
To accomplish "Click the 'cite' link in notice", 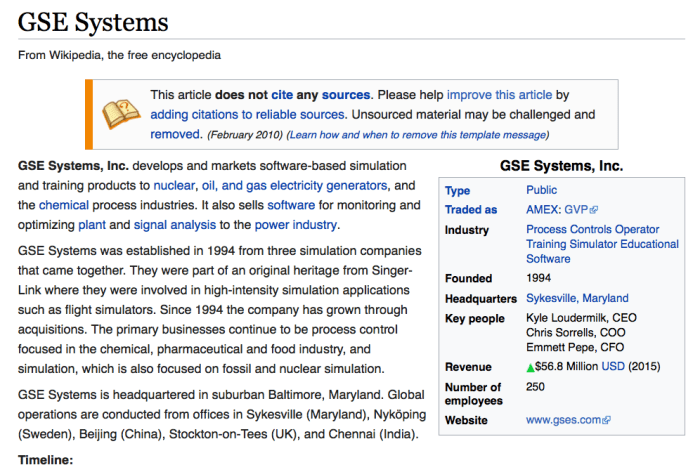I will point(282,95).
